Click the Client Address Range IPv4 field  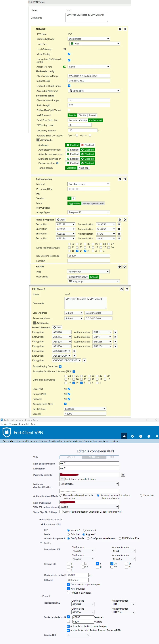pyautogui.click(x=89, y=76)
